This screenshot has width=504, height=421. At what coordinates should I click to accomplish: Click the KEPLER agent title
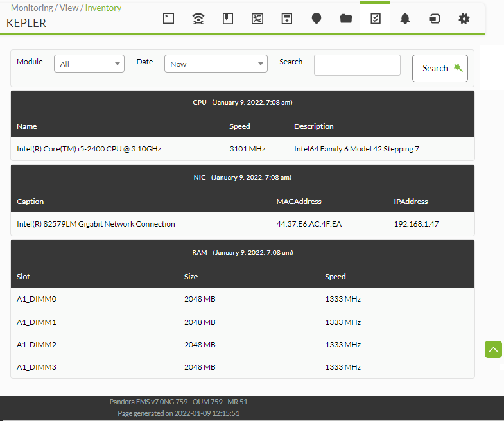pyautogui.click(x=26, y=23)
